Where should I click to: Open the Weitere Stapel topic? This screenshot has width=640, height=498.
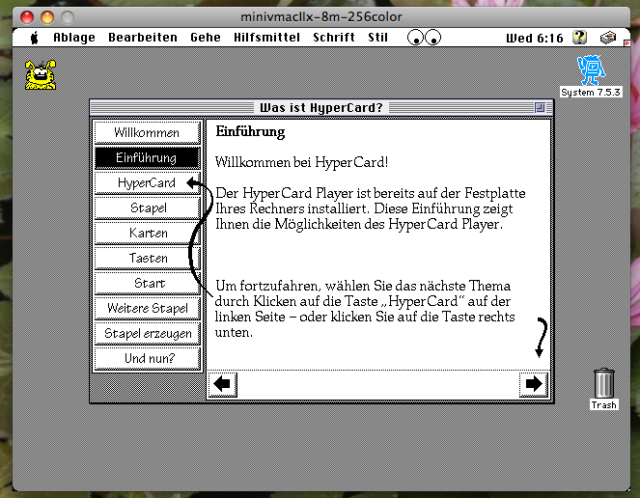[x=147, y=308]
